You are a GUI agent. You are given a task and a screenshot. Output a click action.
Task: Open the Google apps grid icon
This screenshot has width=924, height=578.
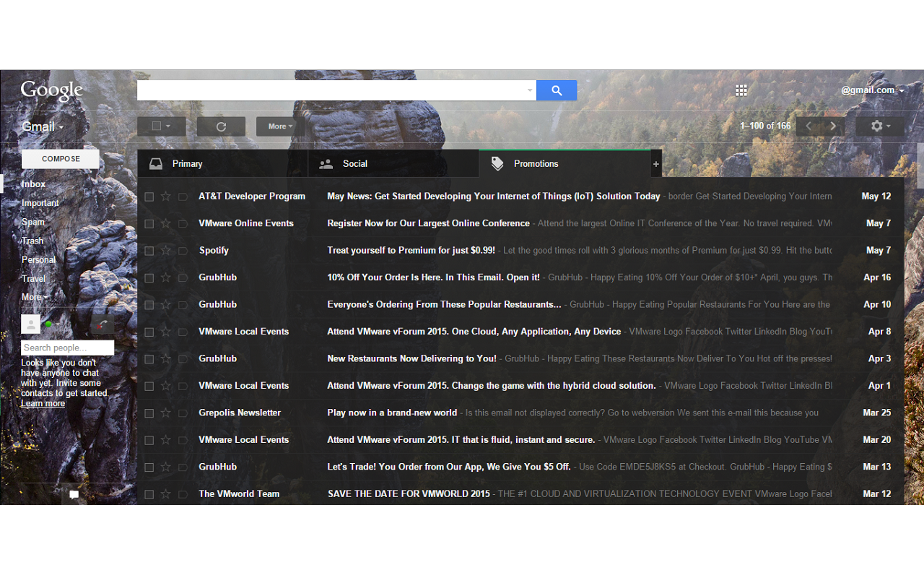(x=741, y=90)
